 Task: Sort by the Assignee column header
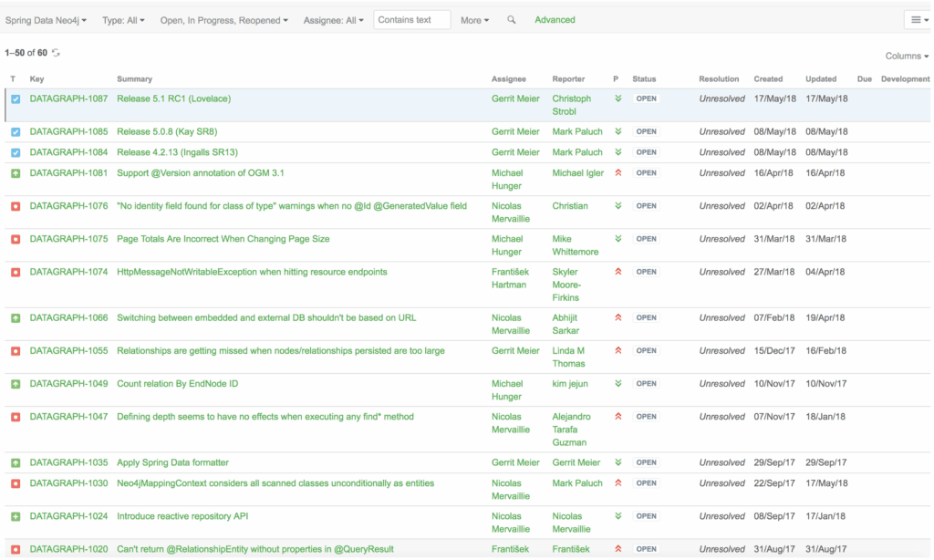tap(509, 78)
